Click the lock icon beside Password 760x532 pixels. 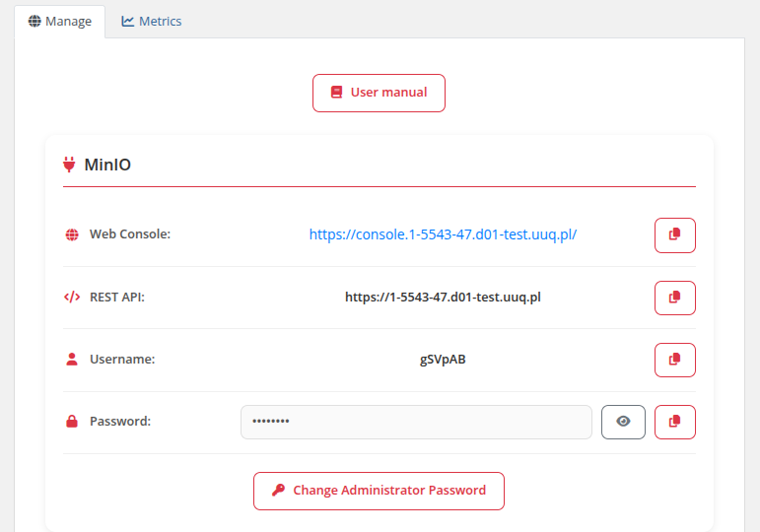[72, 422]
